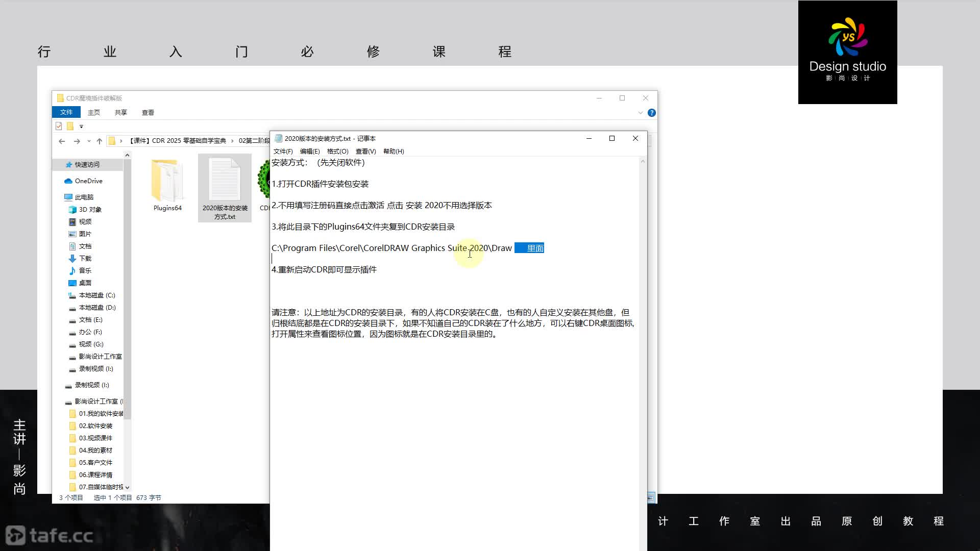Open the 查看(V) menu in Notepad
This screenshot has height=551, width=980.
pos(365,152)
